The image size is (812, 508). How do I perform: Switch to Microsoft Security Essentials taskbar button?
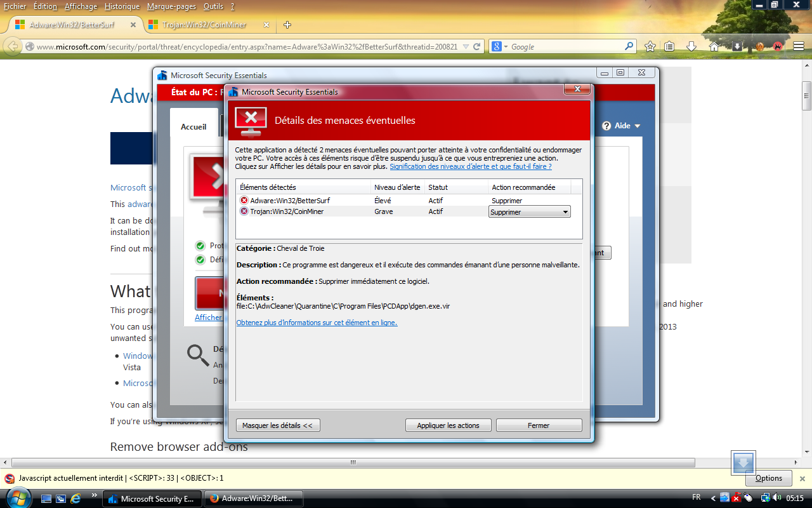152,498
